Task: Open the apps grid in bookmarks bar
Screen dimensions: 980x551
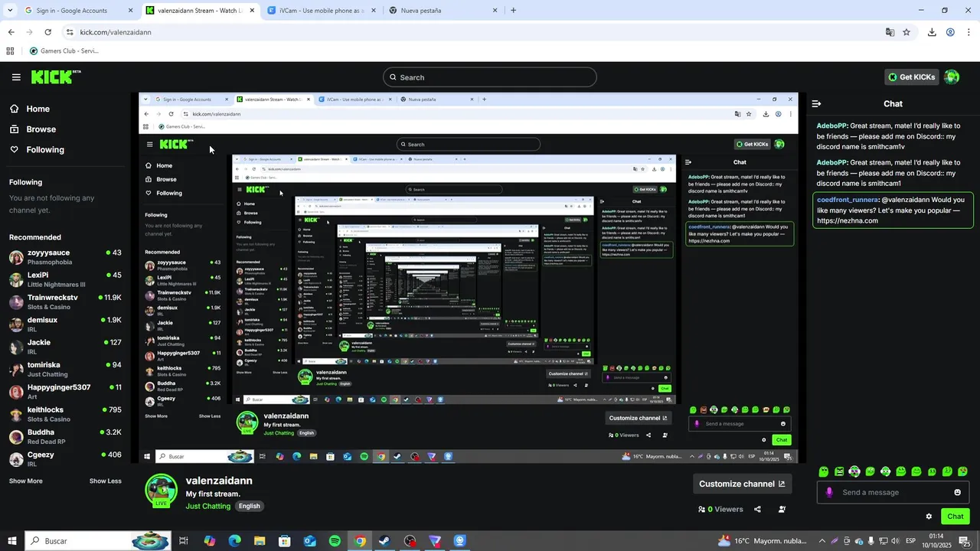Action: pos(10,51)
